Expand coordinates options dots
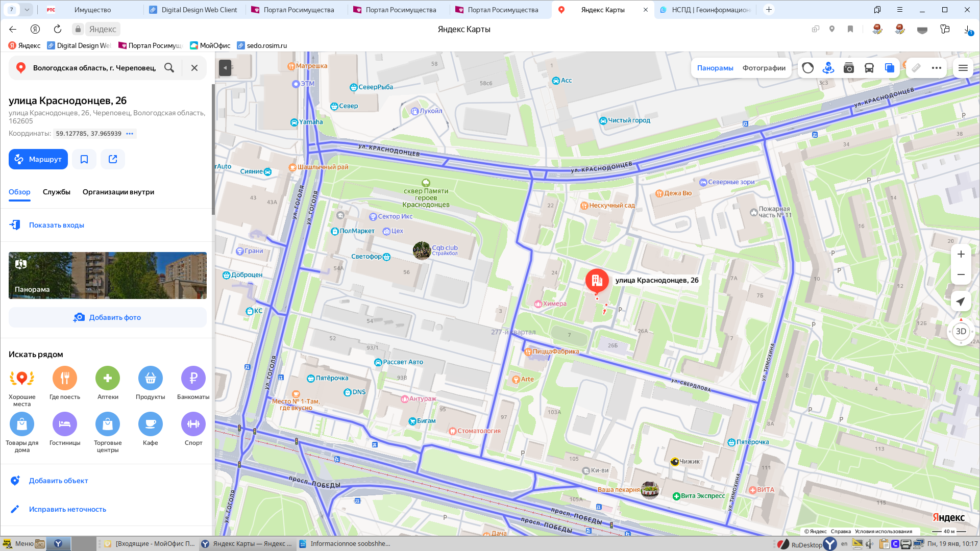 click(130, 134)
